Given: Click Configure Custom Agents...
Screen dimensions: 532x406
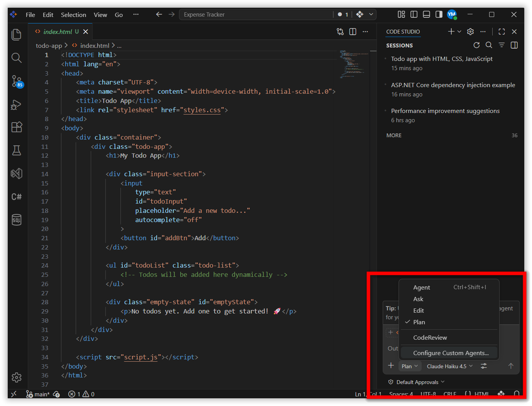Looking at the screenshot, I should pyautogui.click(x=449, y=353).
